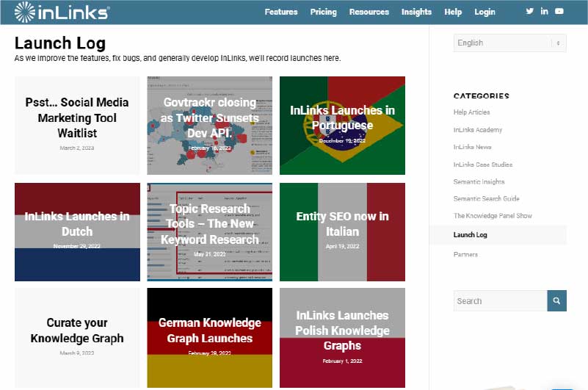588x390 pixels.
Task: Open The Knowledge Panel Show category
Action: [x=493, y=216]
